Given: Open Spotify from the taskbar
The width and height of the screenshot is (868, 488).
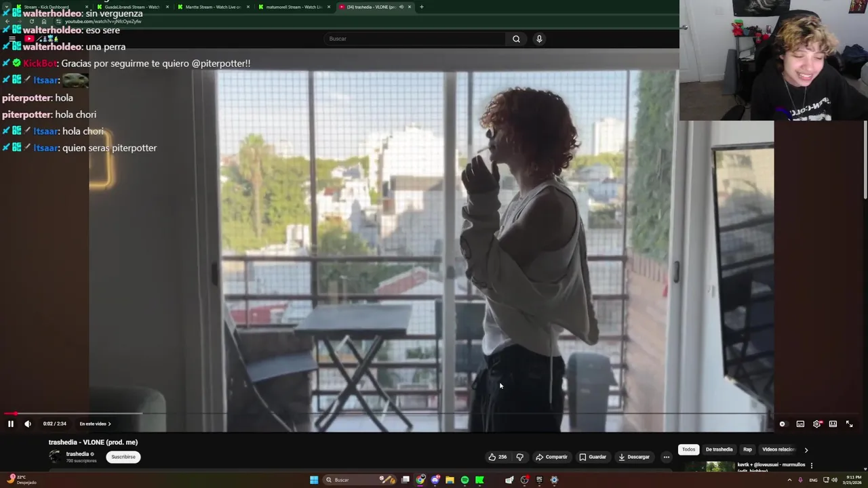Looking at the screenshot, I should coord(465,480).
